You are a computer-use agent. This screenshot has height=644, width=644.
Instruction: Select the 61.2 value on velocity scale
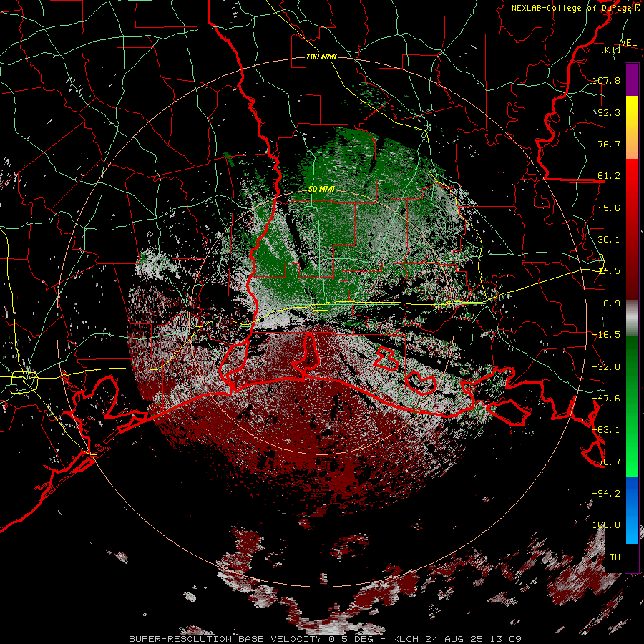[x=609, y=176]
